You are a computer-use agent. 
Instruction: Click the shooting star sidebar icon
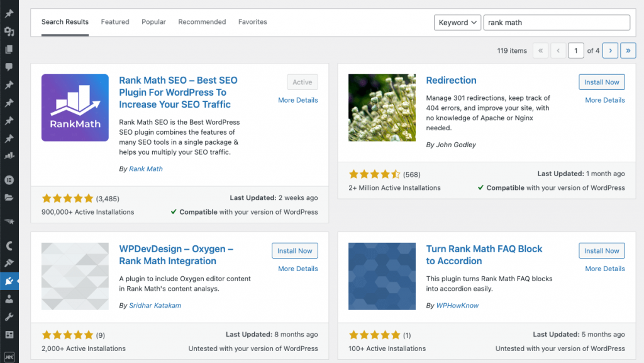tap(9, 221)
